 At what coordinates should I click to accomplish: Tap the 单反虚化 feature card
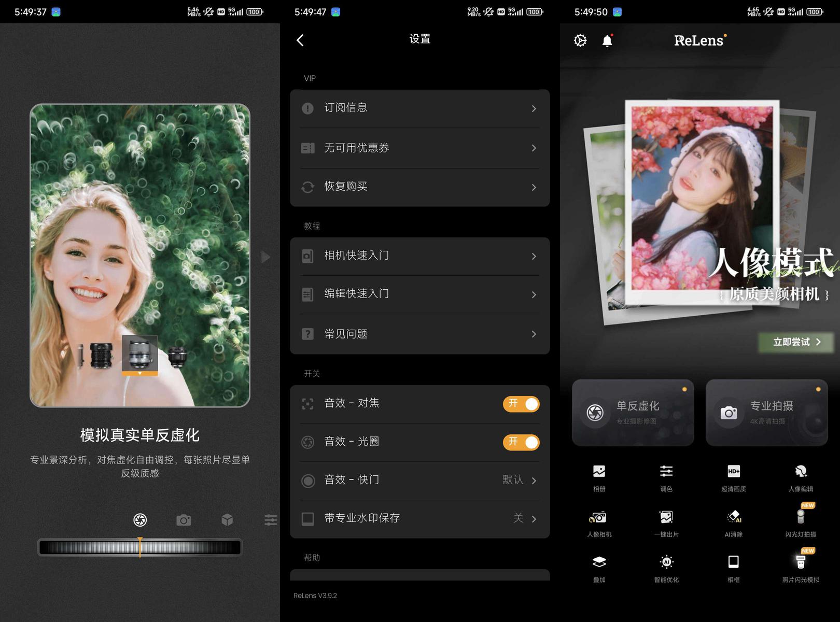(633, 413)
